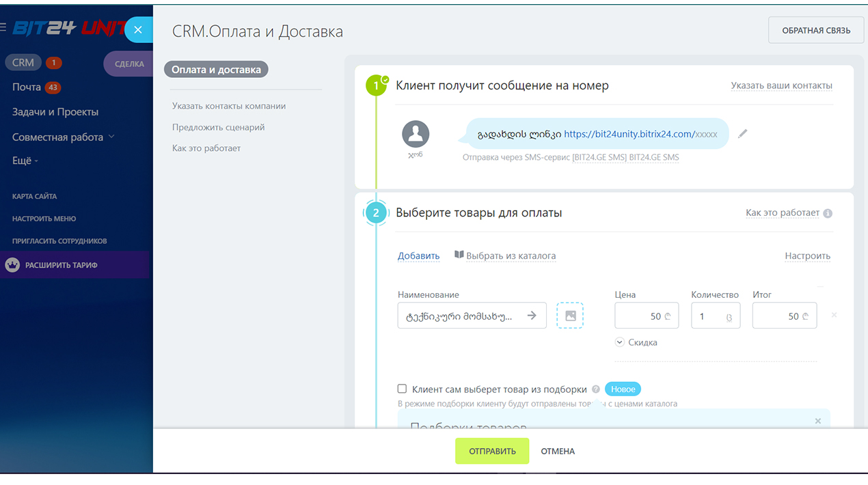Click Выбрать из каталога link
The width and height of the screenshot is (868, 485).
point(511,256)
